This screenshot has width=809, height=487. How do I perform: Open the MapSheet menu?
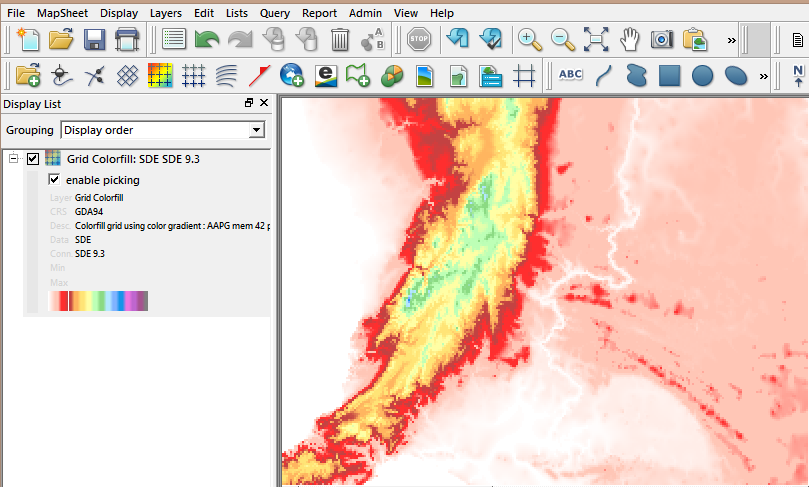pos(62,13)
